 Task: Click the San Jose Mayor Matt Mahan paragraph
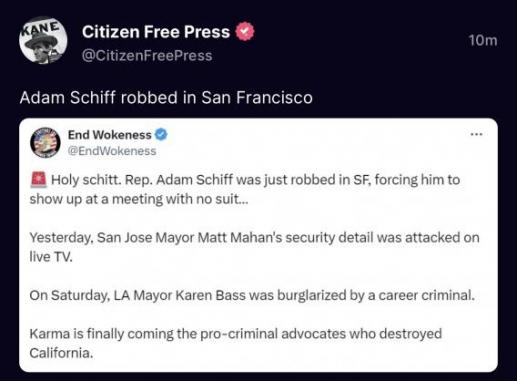coord(255,247)
